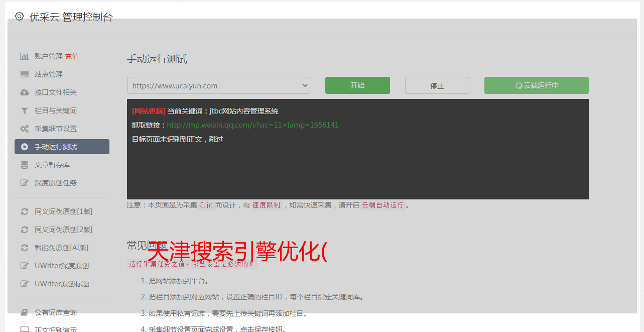
Task: Click the refresh icon for 同义词伪原创[1版]
Action: tap(24, 211)
